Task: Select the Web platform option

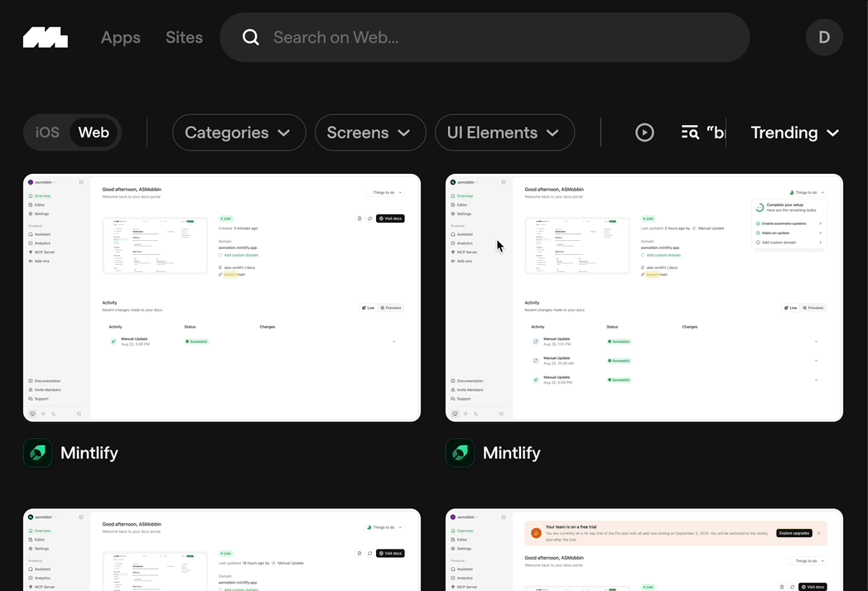Action: [94, 132]
